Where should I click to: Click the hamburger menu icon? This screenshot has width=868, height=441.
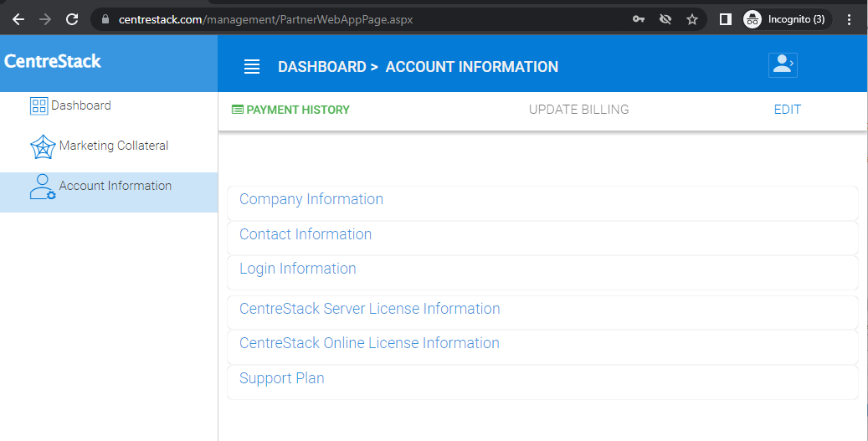252,67
